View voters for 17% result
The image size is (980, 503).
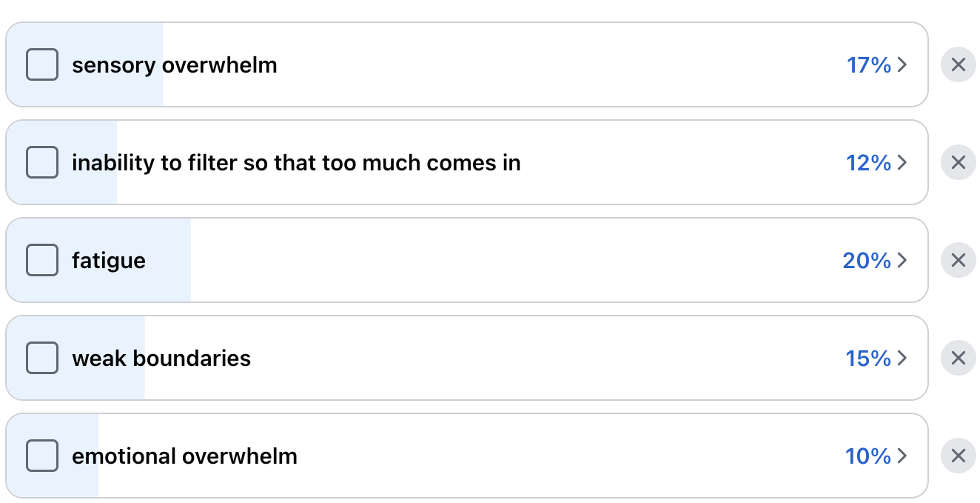click(x=868, y=65)
